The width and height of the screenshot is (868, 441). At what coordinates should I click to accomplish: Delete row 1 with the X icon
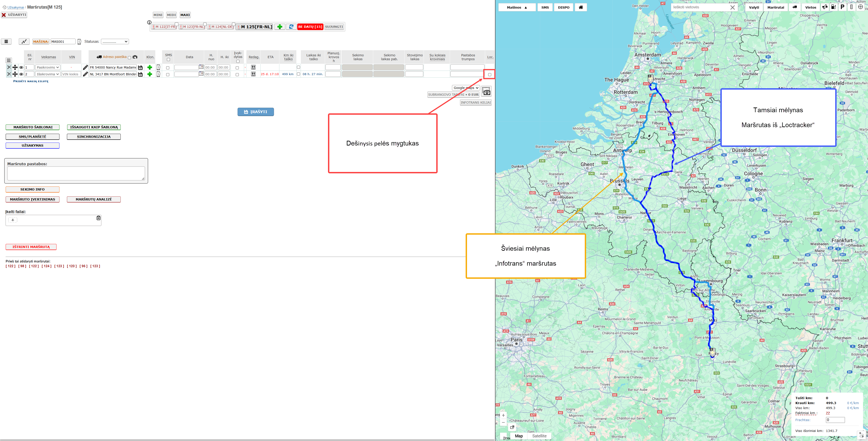tap(9, 67)
